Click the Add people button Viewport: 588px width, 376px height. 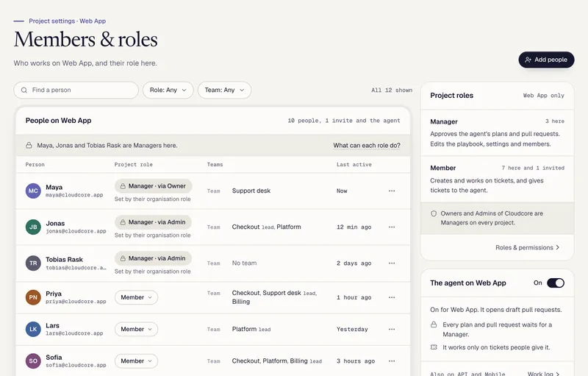pyautogui.click(x=546, y=60)
